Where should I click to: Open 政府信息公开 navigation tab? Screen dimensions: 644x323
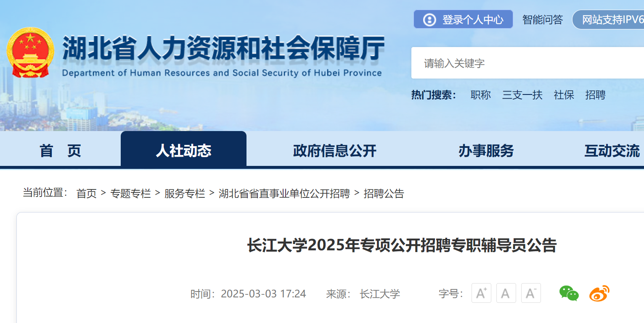(335, 150)
